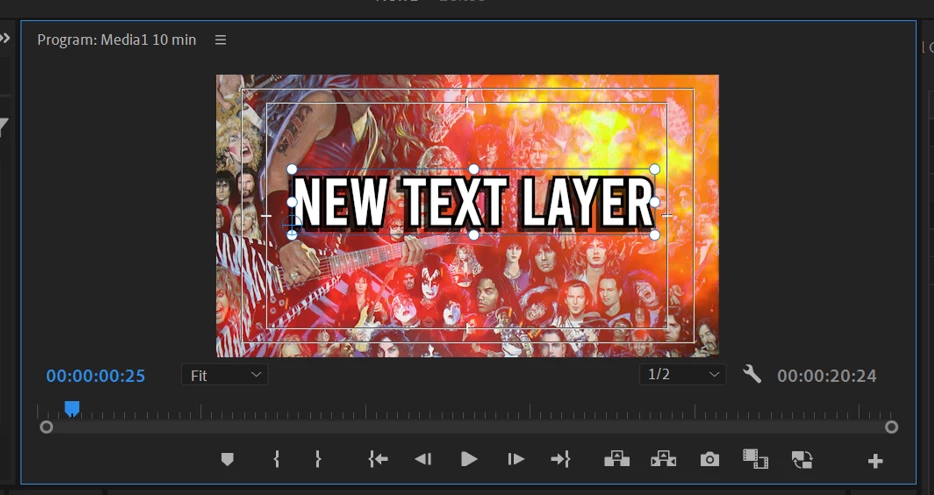This screenshot has height=495, width=934.
Task: Export a frame with the camera icon
Action: 709,459
